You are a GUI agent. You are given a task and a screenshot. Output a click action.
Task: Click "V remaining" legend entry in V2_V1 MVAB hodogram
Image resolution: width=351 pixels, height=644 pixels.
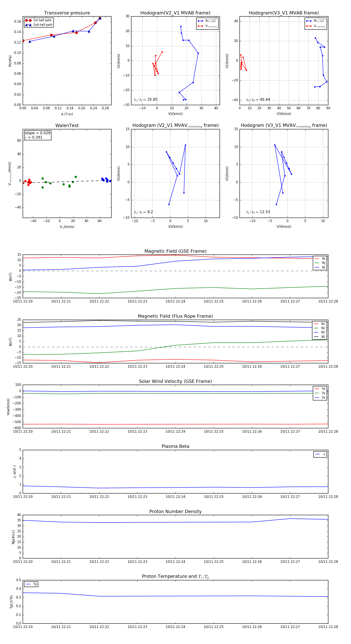pos(207,26)
